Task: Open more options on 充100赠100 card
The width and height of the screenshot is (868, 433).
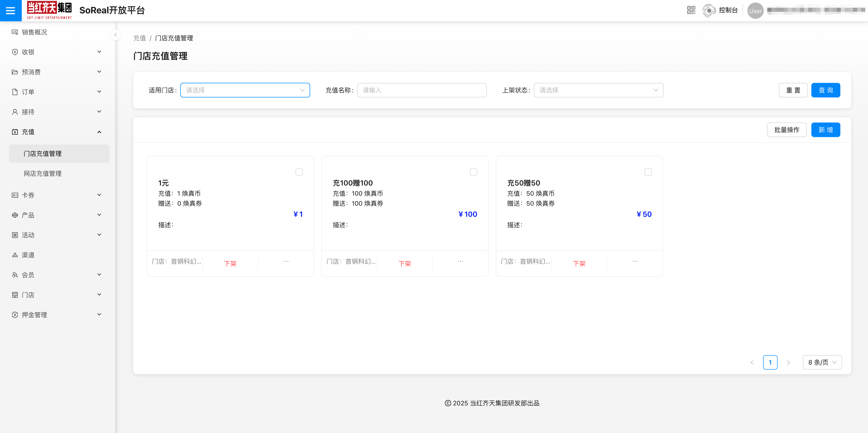Action: [x=460, y=262]
